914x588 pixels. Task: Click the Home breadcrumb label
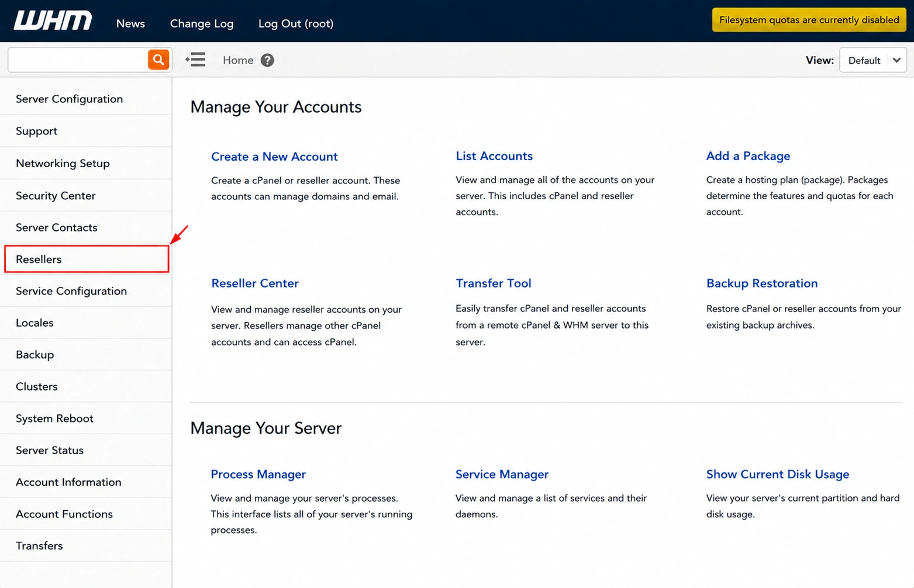coord(238,60)
